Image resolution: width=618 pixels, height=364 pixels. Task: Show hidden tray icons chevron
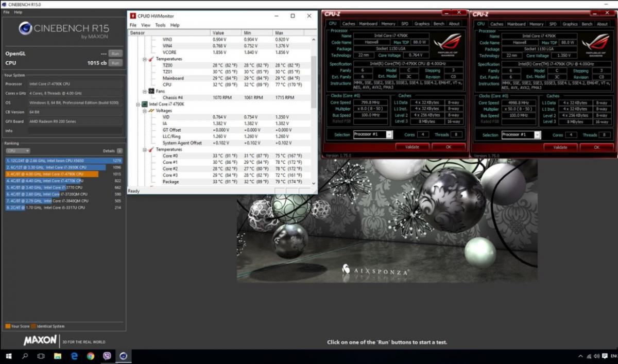click(x=581, y=356)
